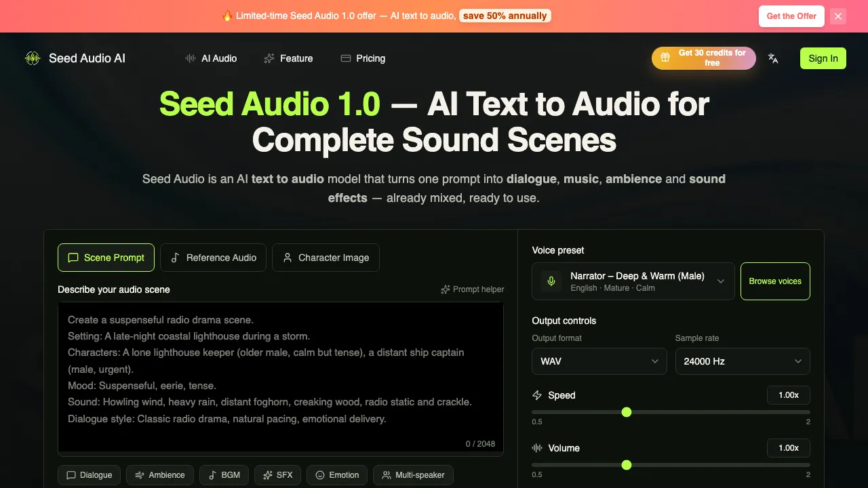
Task: Click the Speed slider handle
Action: 627,412
